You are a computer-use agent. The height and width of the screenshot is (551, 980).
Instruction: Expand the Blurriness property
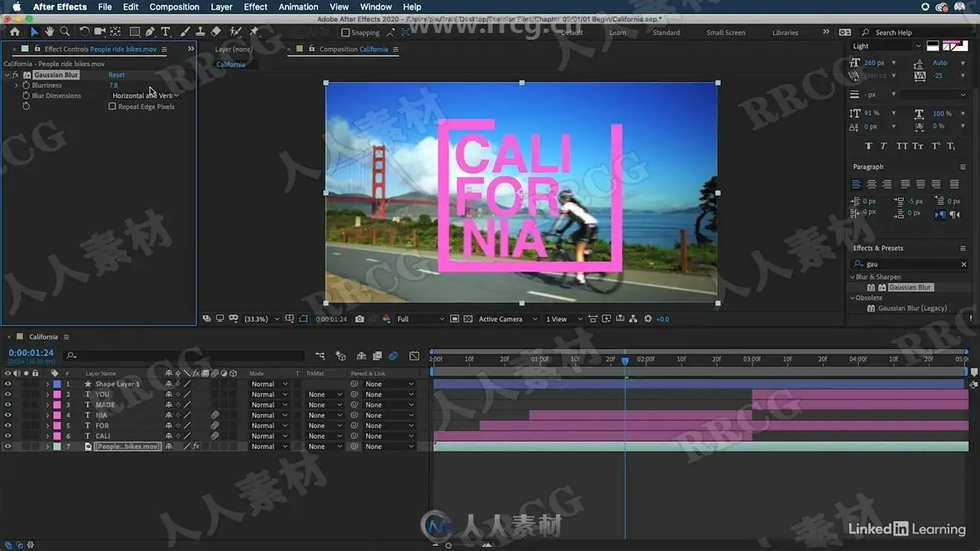[16, 86]
